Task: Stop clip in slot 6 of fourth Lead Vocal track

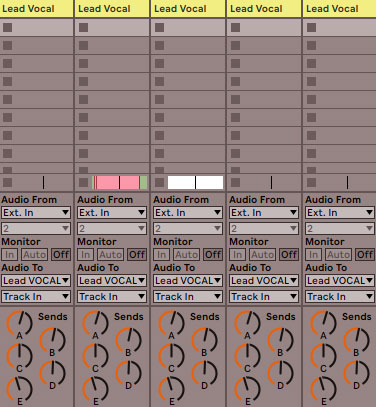Action: point(235,117)
